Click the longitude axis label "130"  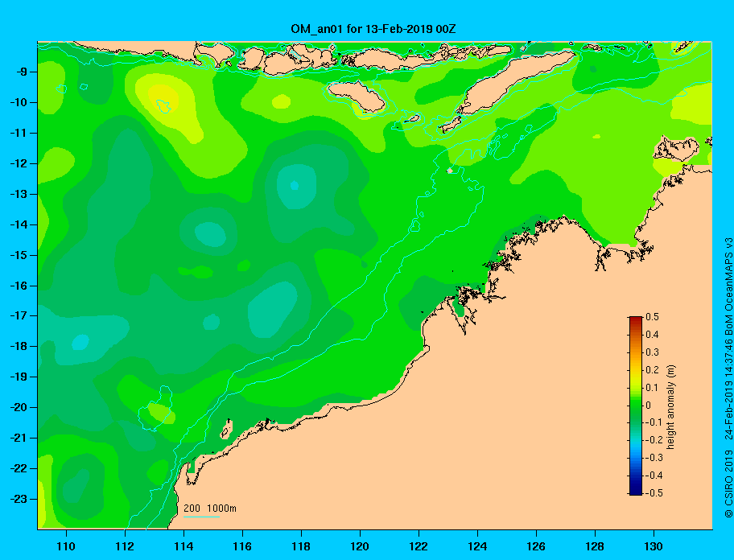(x=654, y=546)
